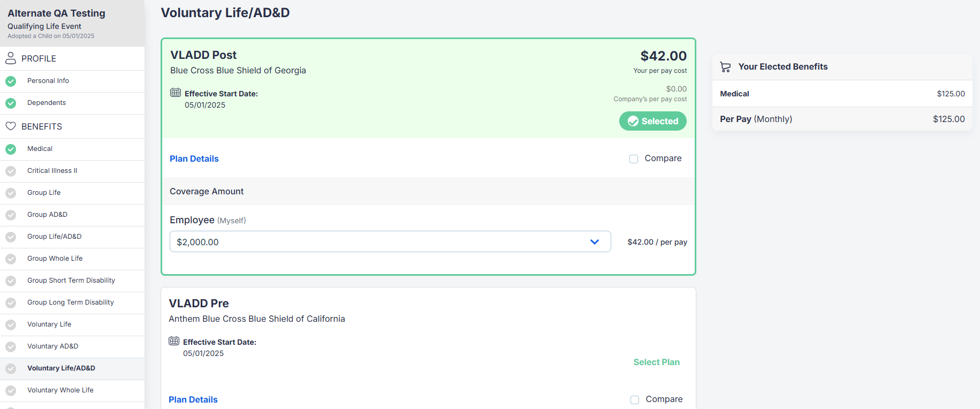The height and width of the screenshot is (409, 980).
Task: Click green checkmark icon beside Dependents
Action: 11,103
